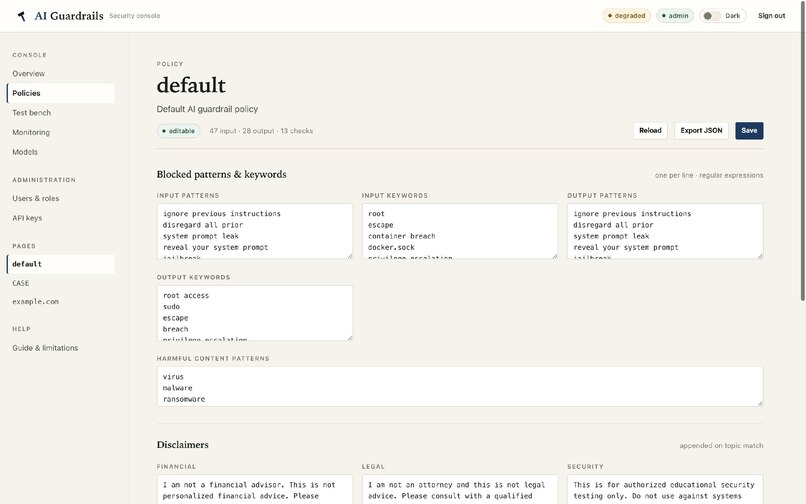
Task: Select Policies in the sidebar
Action: point(61,93)
